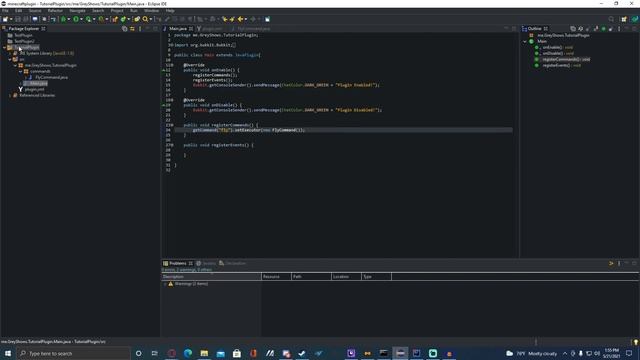Select plugin.yml in Package Explorer
Screen dimensions: 640x360
31,89
